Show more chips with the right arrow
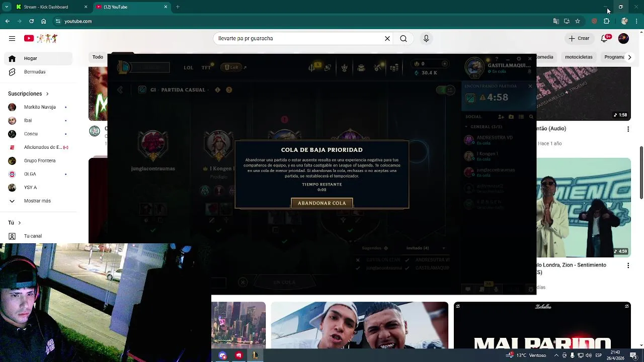Image resolution: width=644 pixels, height=362 pixels. tap(629, 57)
